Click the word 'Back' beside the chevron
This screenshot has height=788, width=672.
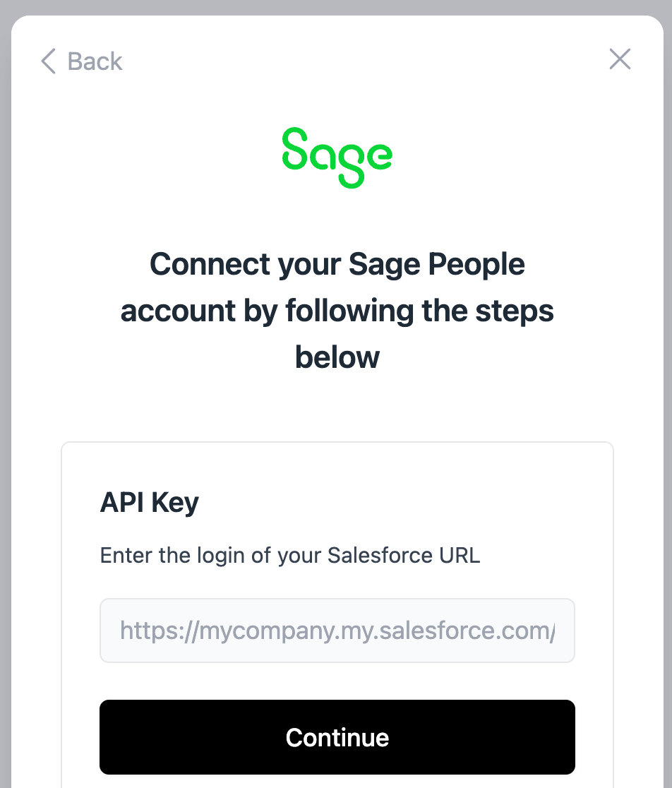[x=95, y=61]
